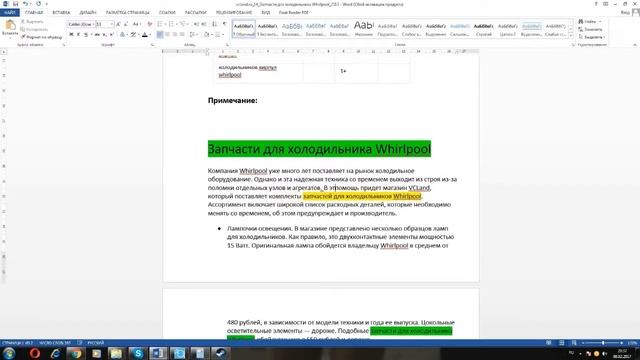Click the Cut (Вырезать) command
640x360 pixels.
(x=32, y=21)
